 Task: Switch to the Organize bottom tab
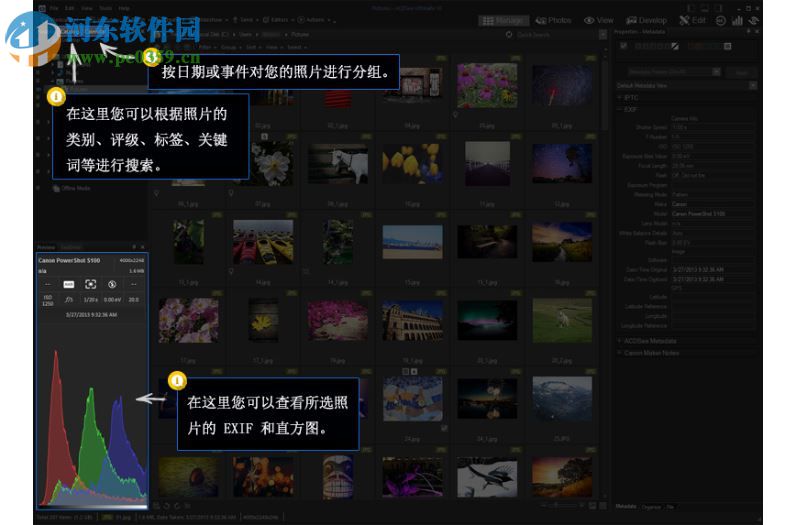(x=651, y=507)
